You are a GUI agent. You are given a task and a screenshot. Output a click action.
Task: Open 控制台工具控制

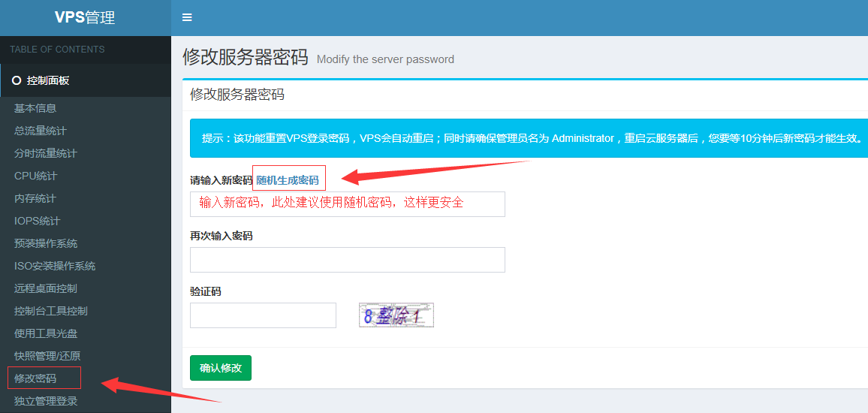pos(51,311)
